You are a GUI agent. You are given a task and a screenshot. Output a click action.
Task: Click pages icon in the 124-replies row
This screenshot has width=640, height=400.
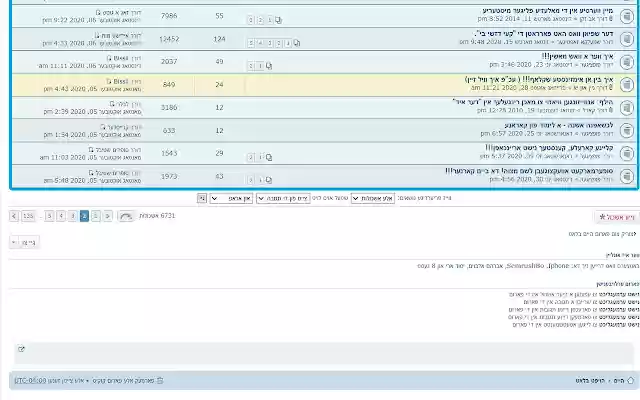coord(297,43)
